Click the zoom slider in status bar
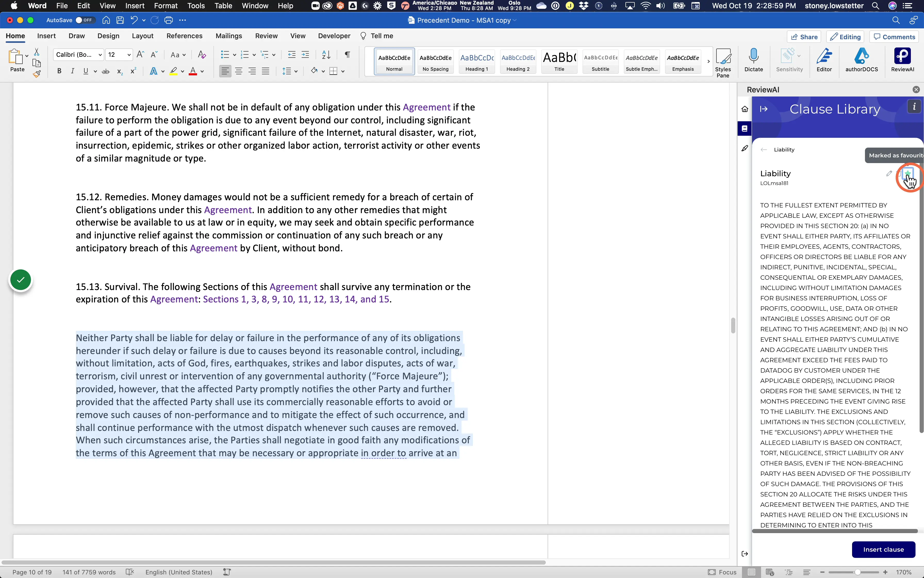924x578 pixels. pos(854,572)
